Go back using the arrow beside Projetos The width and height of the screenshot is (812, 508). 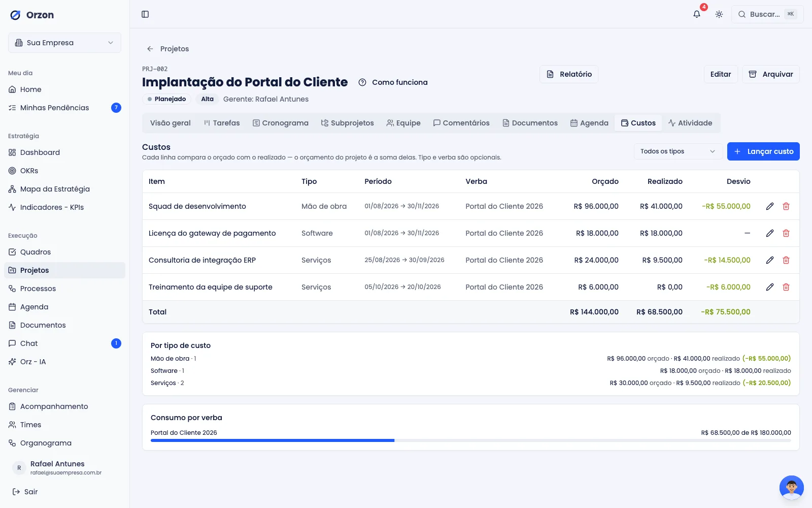[150, 49]
